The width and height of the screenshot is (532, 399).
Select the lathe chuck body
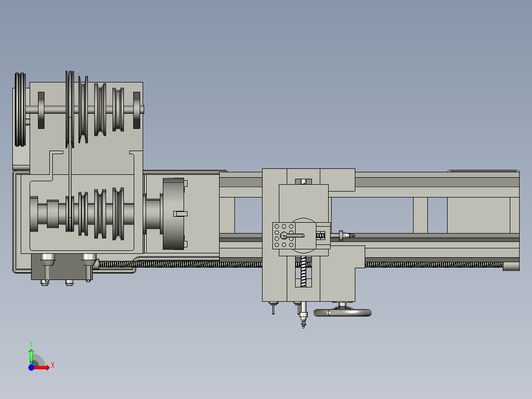point(173,214)
